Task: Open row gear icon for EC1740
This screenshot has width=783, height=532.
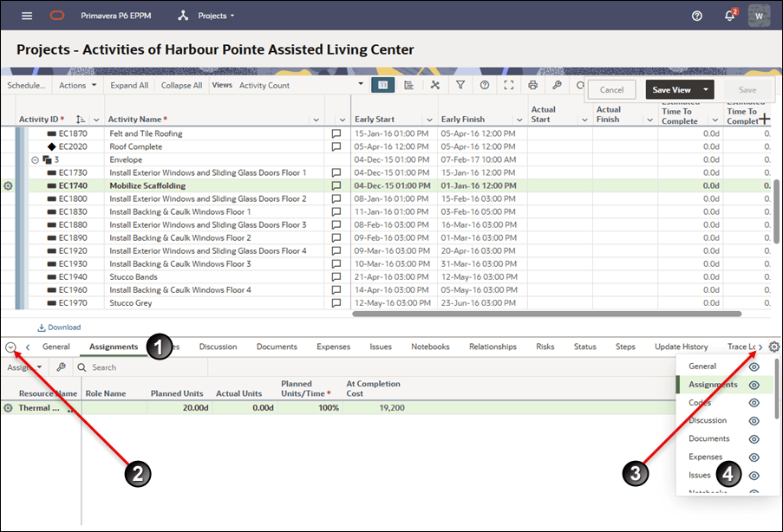Action: point(8,185)
